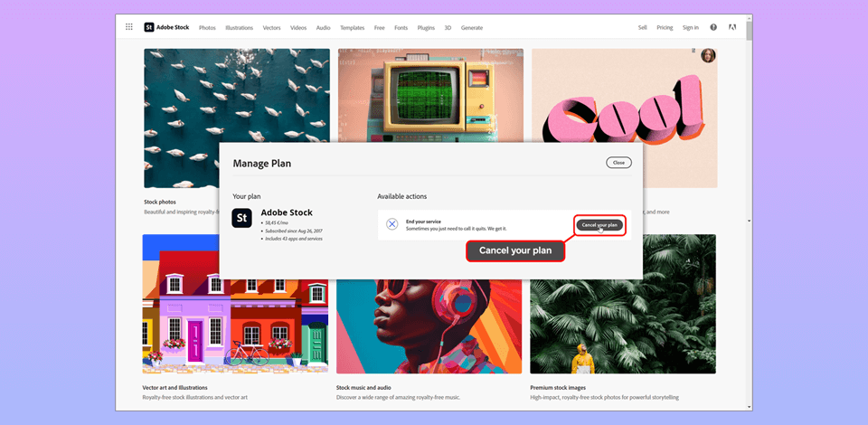Screen dimensions: 868x425
Task: Click the 'End your service' text
Action: (423, 222)
